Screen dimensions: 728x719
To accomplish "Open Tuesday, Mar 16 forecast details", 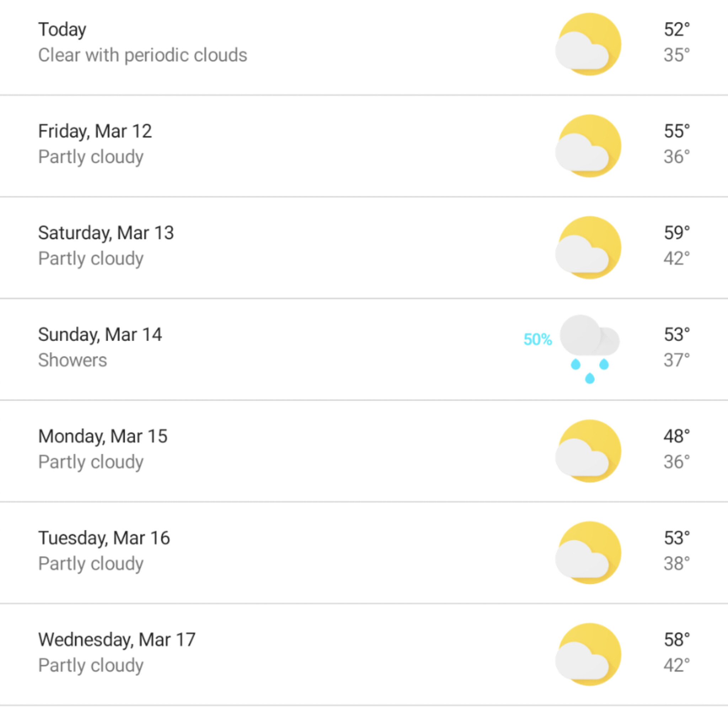I will (x=364, y=553).
